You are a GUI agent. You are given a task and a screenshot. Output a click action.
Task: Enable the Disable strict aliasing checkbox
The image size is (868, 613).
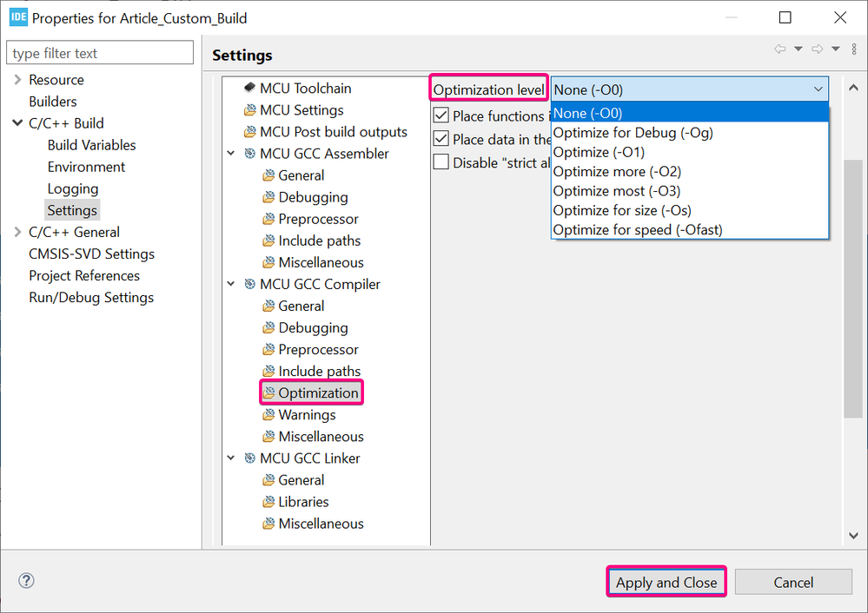[441, 162]
